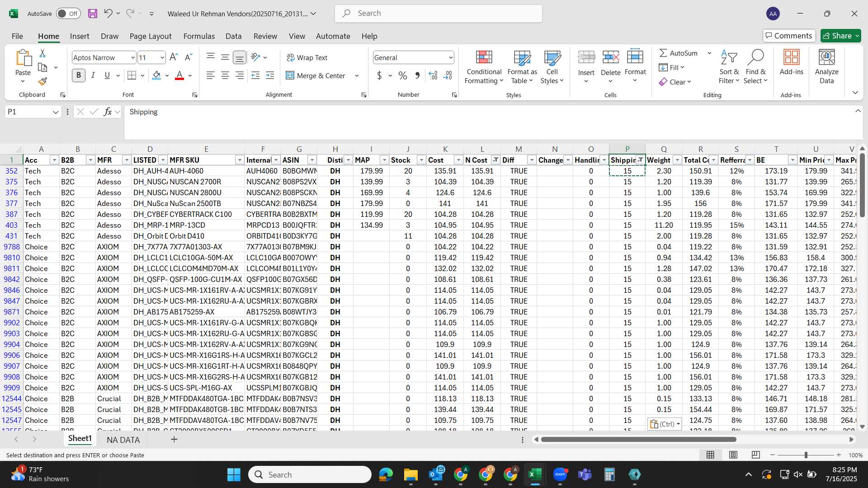Open filter dropdown on Shipping column
868x488 pixels.
point(641,160)
